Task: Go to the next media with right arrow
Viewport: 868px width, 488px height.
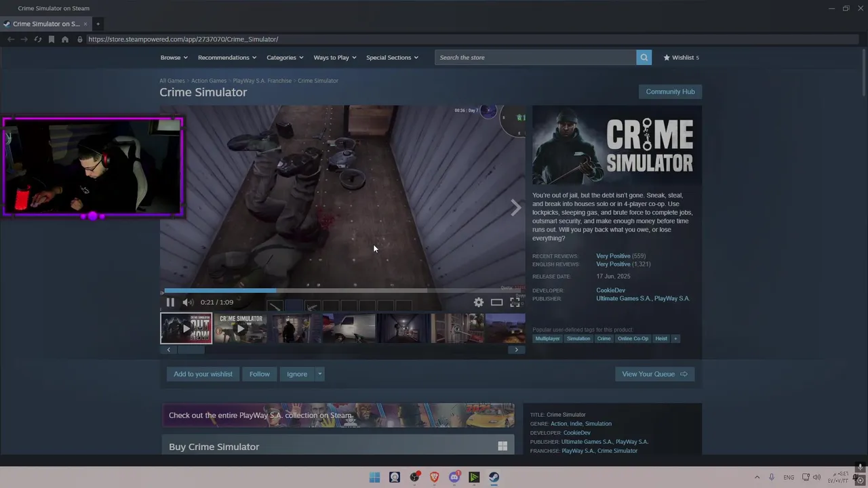Action: click(516, 207)
